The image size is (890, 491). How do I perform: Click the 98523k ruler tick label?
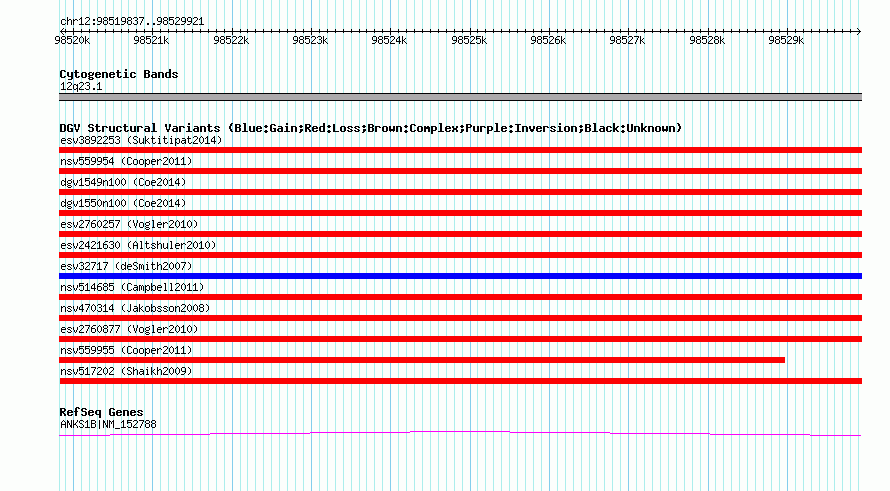(x=310, y=40)
